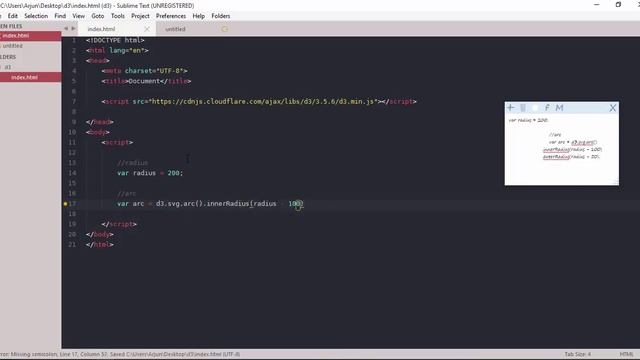The image size is (640, 360).
Task: Click outerRadius line in sticky note
Action: (571, 156)
